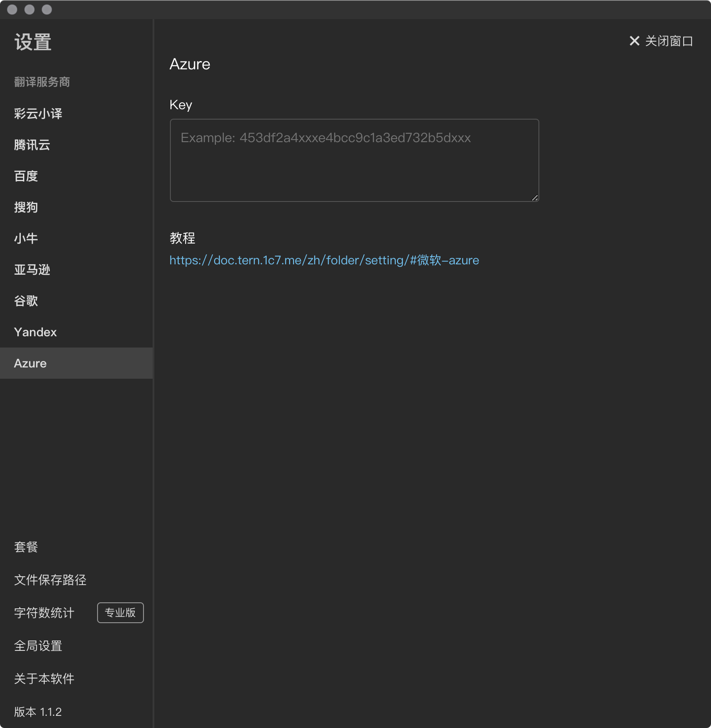Open 小牛 translation settings
The height and width of the screenshot is (728, 711).
pos(26,239)
